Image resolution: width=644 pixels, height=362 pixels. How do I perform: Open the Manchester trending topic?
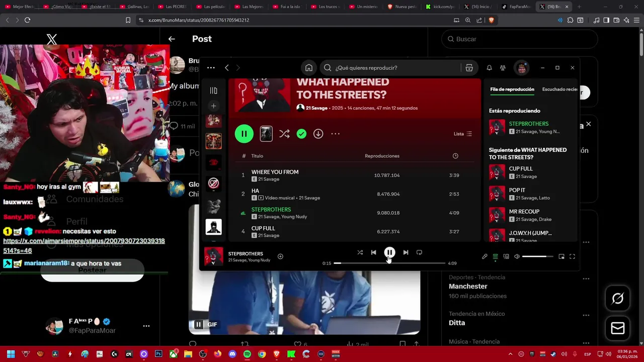pos(468,286)
